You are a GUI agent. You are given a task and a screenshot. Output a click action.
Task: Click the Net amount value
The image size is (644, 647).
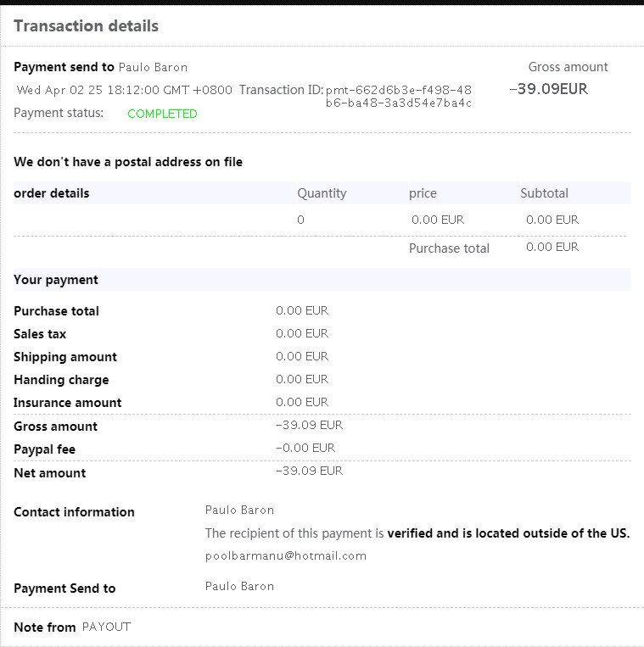click(309, 471)
